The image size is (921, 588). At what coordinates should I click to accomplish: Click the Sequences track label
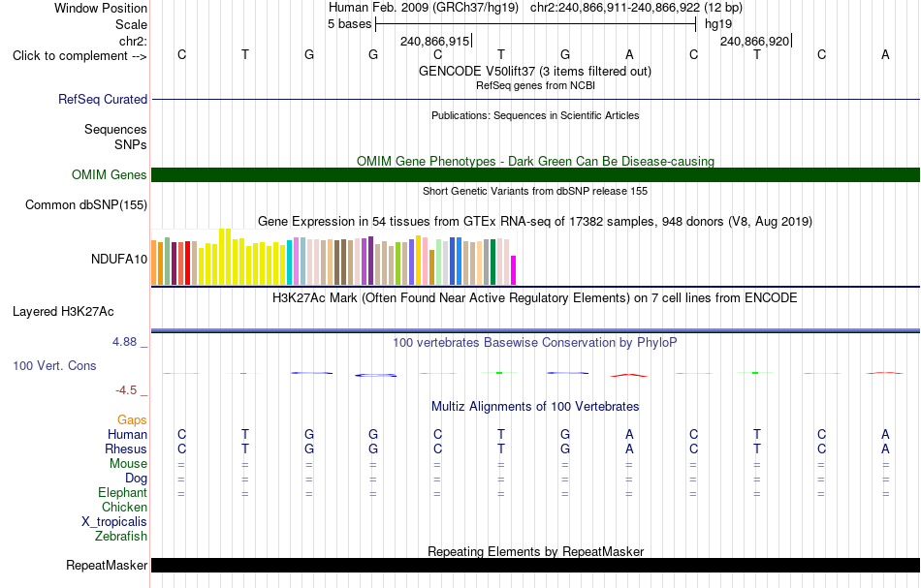click(x=115, y=129)
